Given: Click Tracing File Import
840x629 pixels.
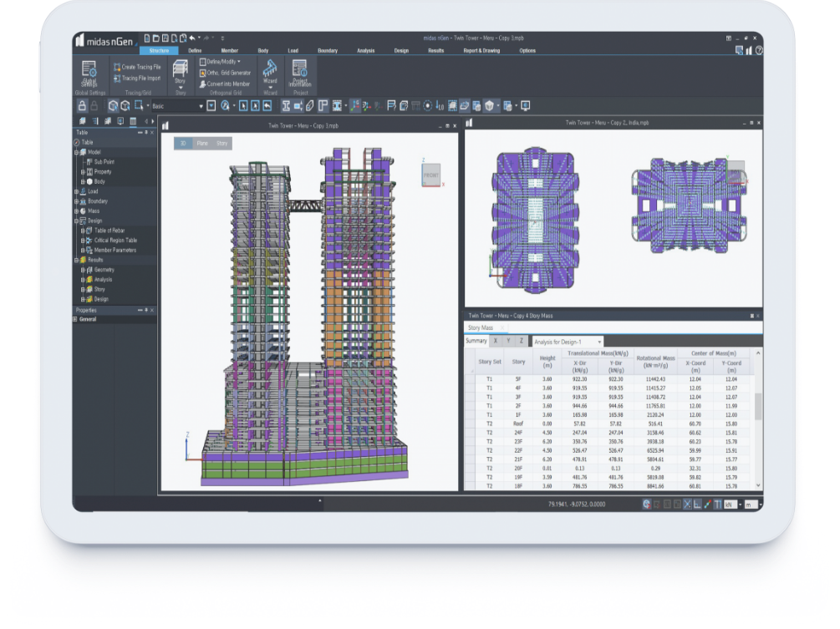Looking at the screenshot, I should (137, 79).
